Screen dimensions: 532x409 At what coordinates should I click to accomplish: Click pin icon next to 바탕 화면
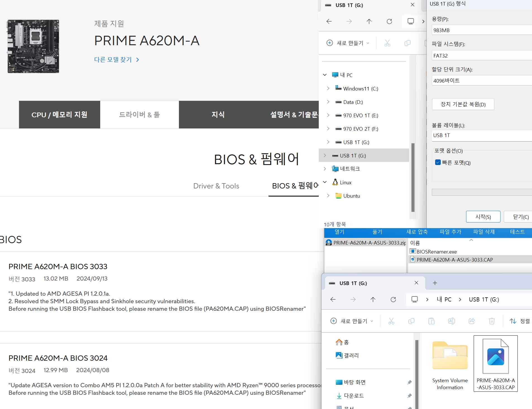pyautogui.click(x=409, y=382)
